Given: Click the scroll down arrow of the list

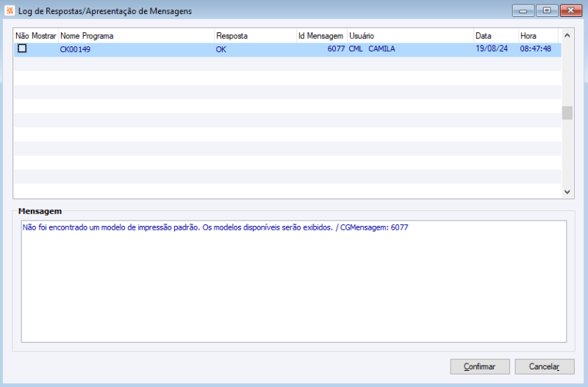Looking at the screenshot, I should click(x=567, y=192).
